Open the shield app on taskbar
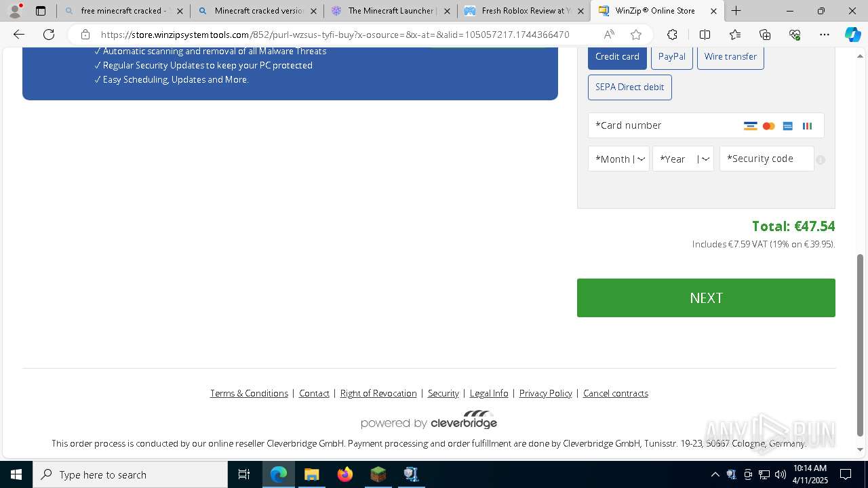 [x=411, y=474]
